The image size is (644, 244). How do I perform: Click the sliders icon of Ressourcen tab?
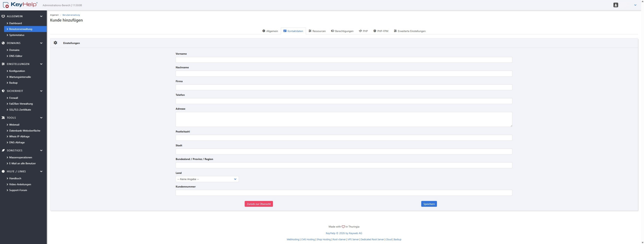310,31
